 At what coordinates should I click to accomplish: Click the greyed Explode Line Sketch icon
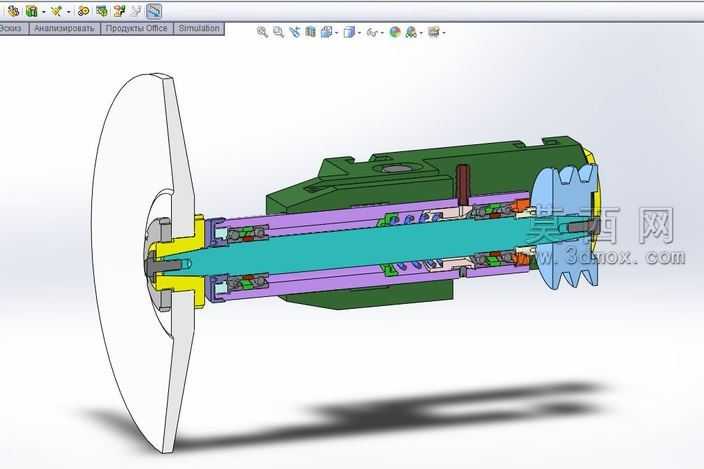(x=136, y=11)
